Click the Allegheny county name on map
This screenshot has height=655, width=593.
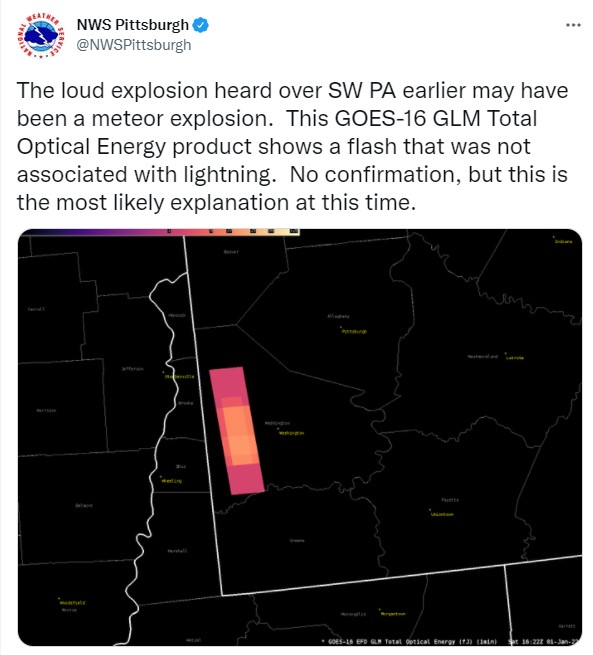point(338,316)
